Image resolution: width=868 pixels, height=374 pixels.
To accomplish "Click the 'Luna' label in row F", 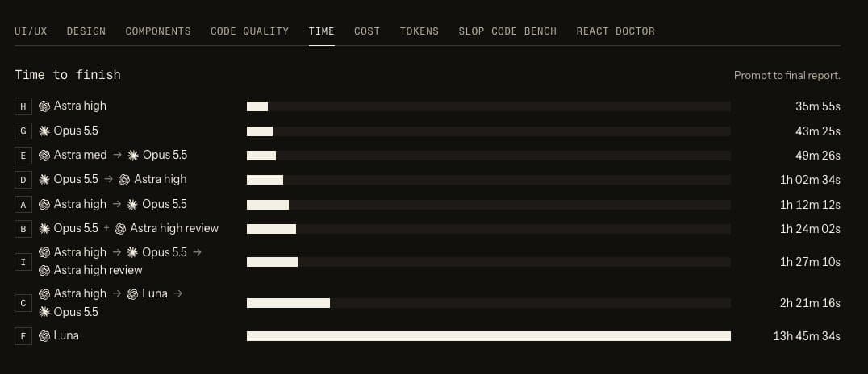I will pos(66,335).
